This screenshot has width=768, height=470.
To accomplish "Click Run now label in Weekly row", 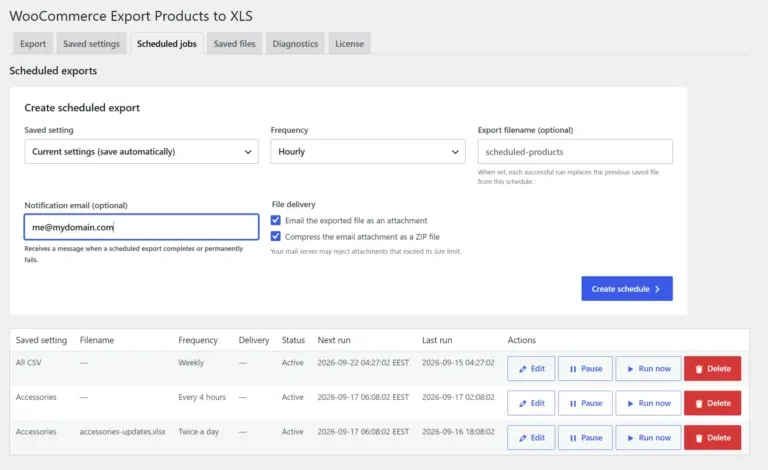I will pos(654,369).
